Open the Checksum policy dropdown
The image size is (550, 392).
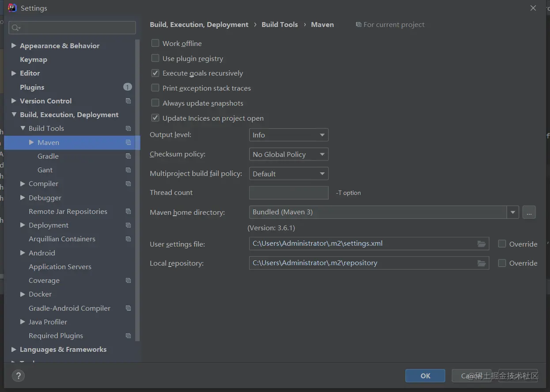coord(288,154)
